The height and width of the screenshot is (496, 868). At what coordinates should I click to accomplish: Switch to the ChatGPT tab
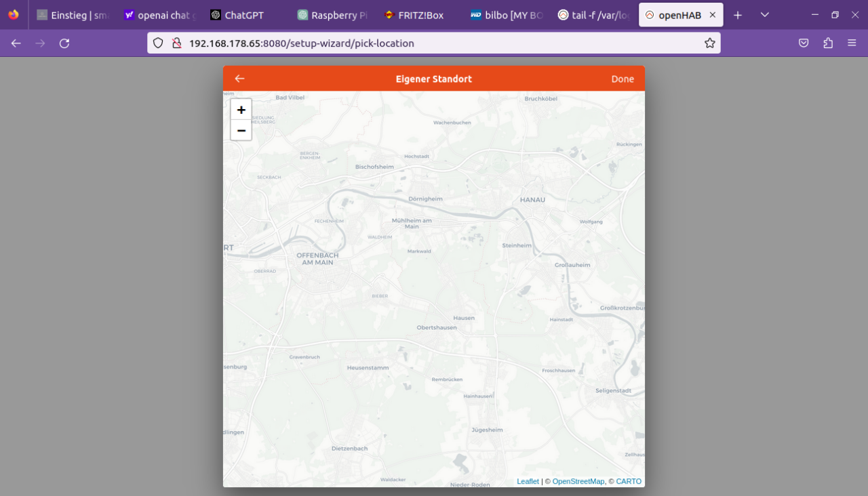[242, 14]
